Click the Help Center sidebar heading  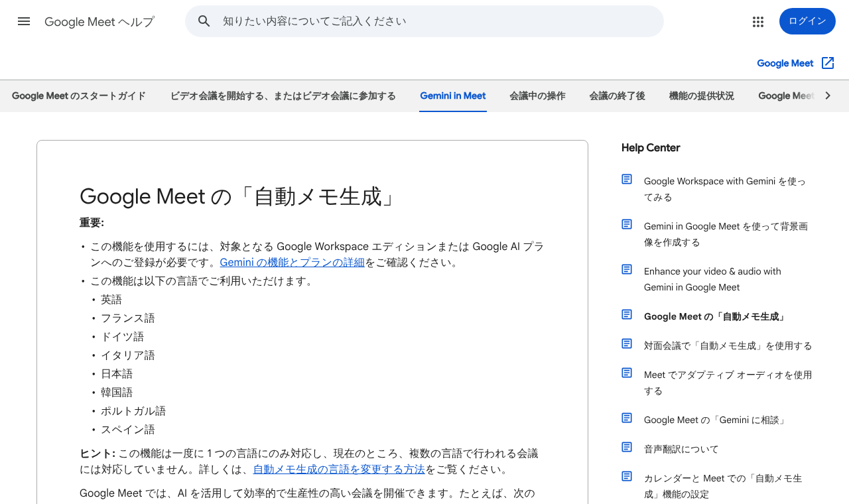pos(651,148)
